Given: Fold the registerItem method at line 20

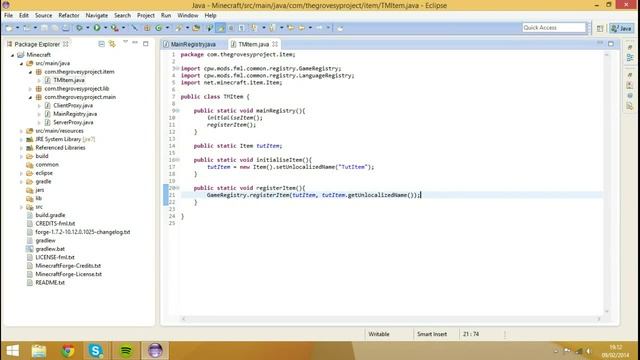Looking at the screenshot, I should (x=178, y=188).
